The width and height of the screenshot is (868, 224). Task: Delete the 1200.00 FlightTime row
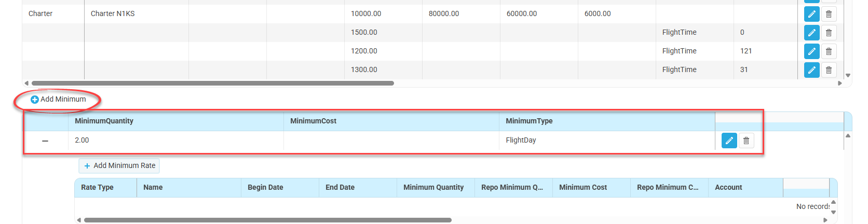point(829,51)
